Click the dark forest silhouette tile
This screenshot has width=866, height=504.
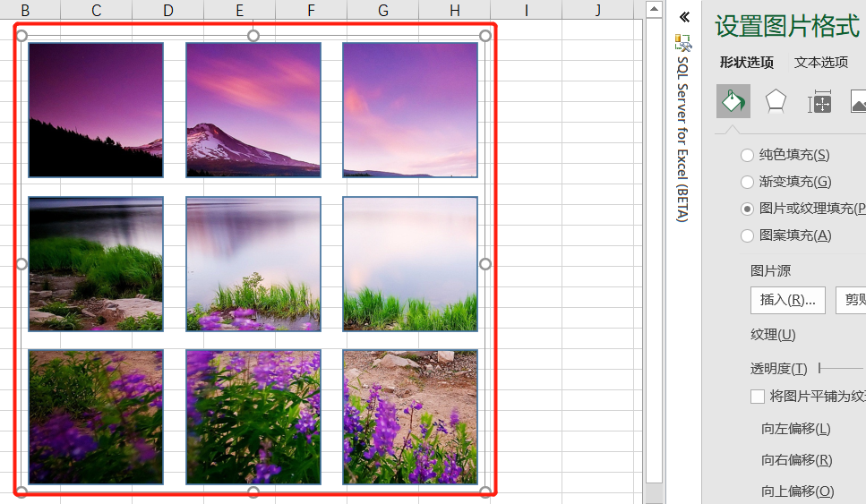click(96, 110)
